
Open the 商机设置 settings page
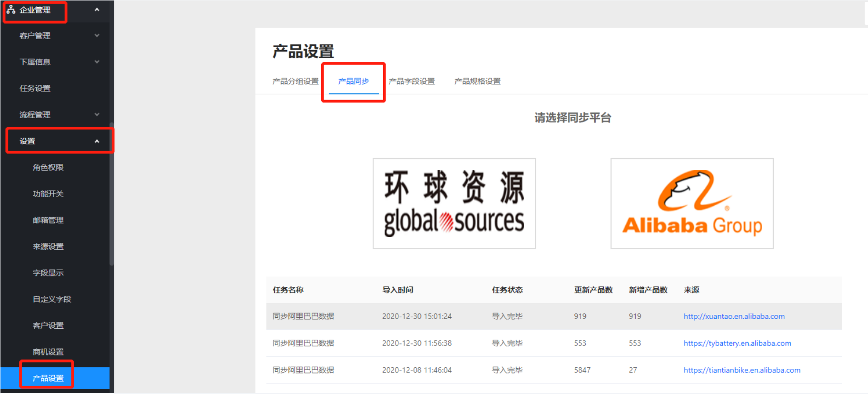(x=55, y=352)
